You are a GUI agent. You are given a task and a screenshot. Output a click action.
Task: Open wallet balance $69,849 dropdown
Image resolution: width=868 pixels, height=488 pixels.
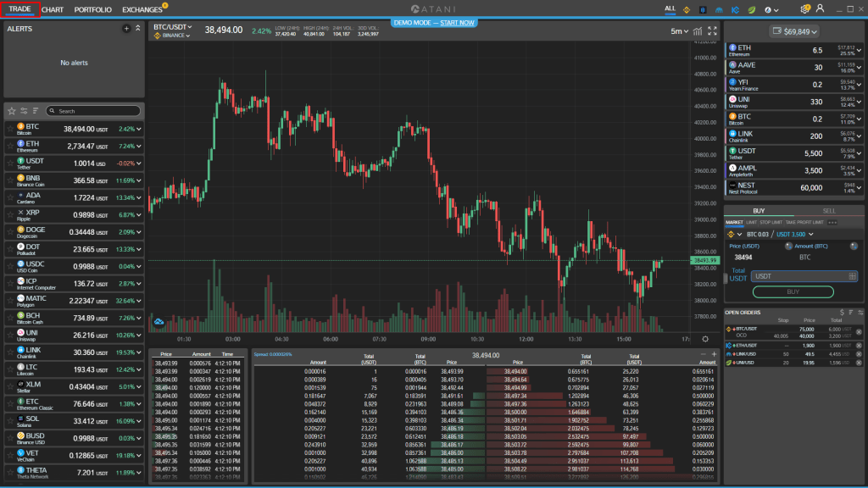click(795, 31)
